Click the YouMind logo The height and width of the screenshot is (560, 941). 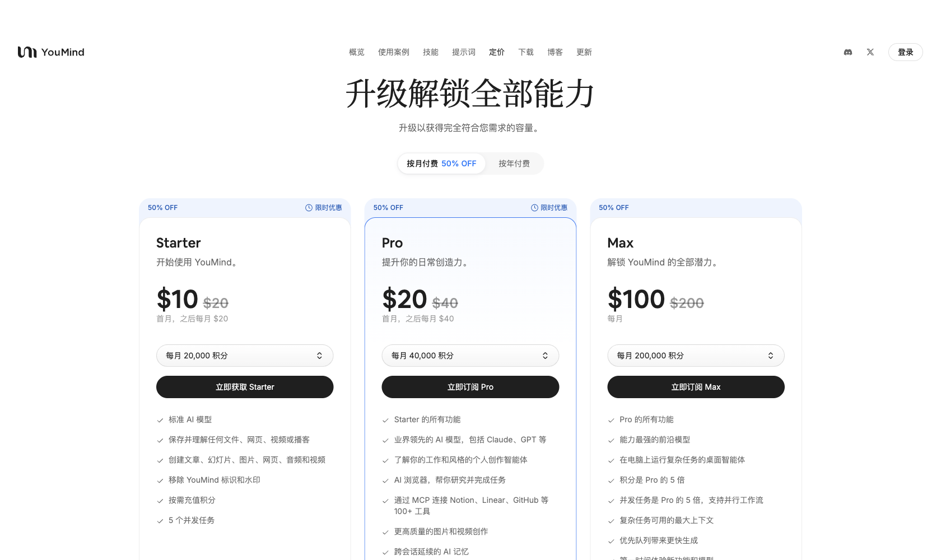pos(51,52)
